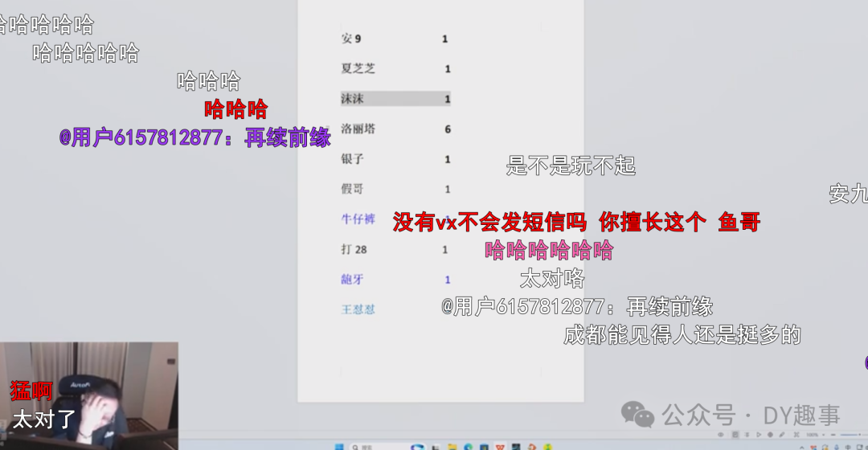This screenshot has height=450, width=868.
Task: Enable writing mode pen icon
Action: coord(782,435)
